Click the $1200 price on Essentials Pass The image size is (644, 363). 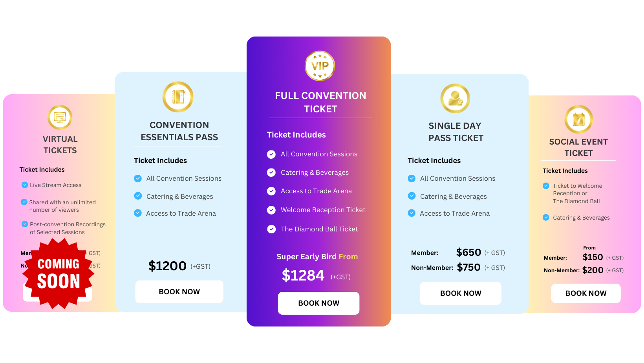pos(168,266)
